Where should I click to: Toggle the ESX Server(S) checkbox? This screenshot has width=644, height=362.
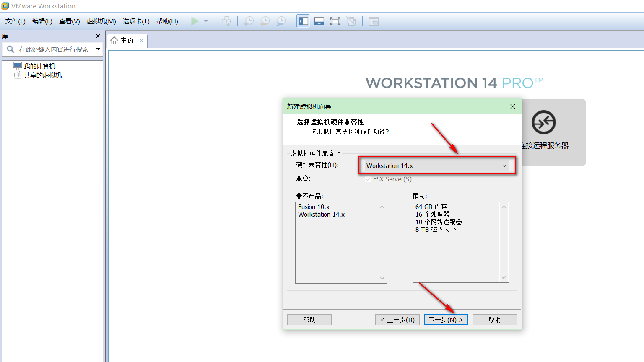(368, 179)
